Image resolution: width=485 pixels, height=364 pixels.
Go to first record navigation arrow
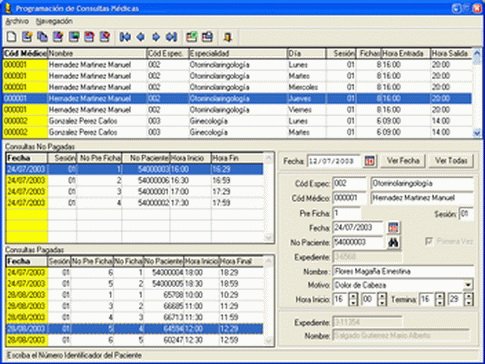coord(125,37)
